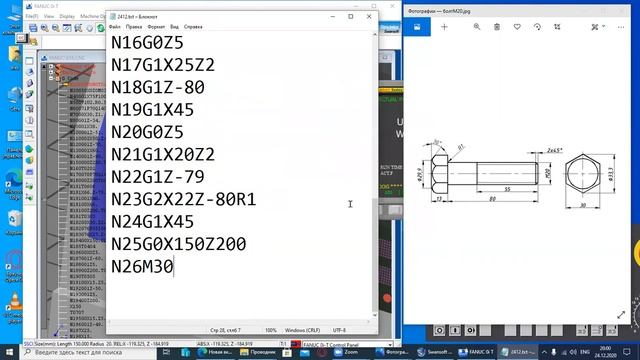
Task: Click the gear settings icon in FANUC toolbar
Action: tap(89, 28)
